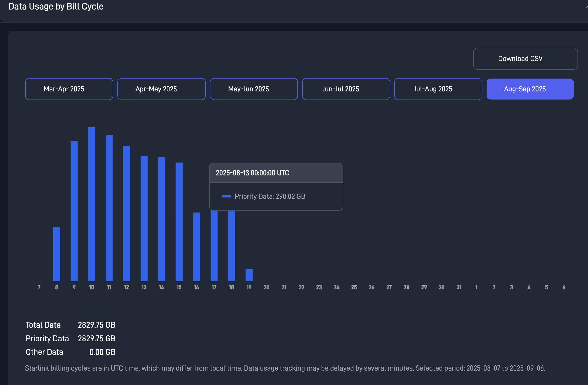
Task: Click the usage bar for day 15
Action: (179, 222)
